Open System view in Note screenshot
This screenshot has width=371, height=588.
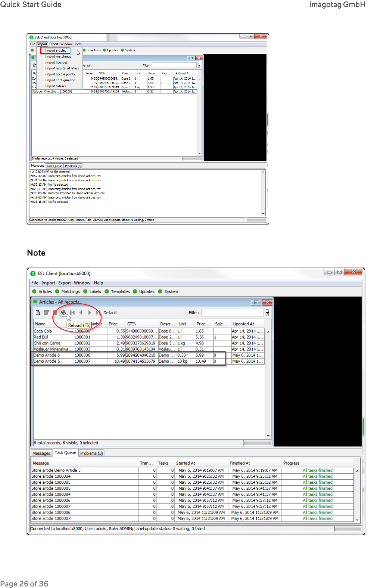168,291
